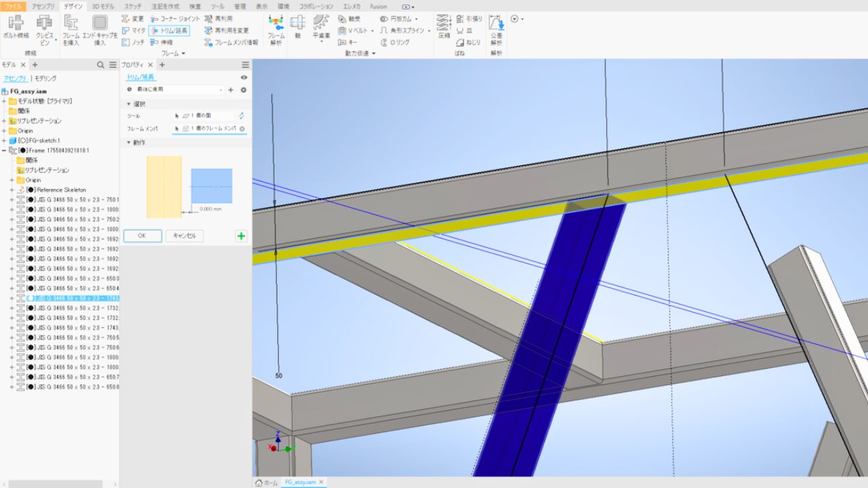Image resolution: width=868 pixels, height=488 pixels.
Task: Select the 伸縮 (lengthen/shorten) tool
Action: [162, 42]
